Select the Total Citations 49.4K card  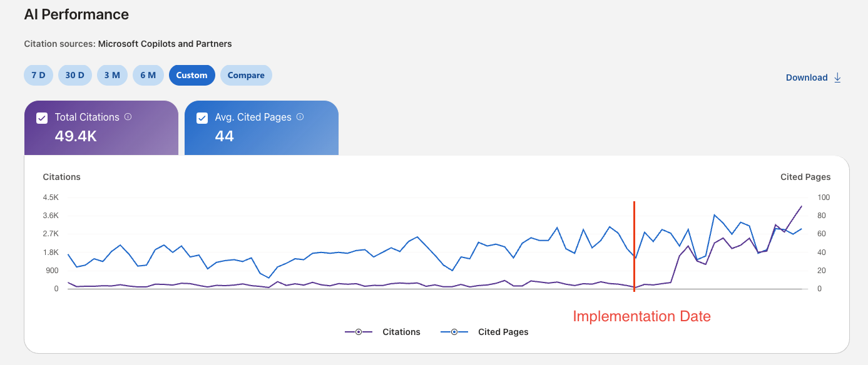101,127
